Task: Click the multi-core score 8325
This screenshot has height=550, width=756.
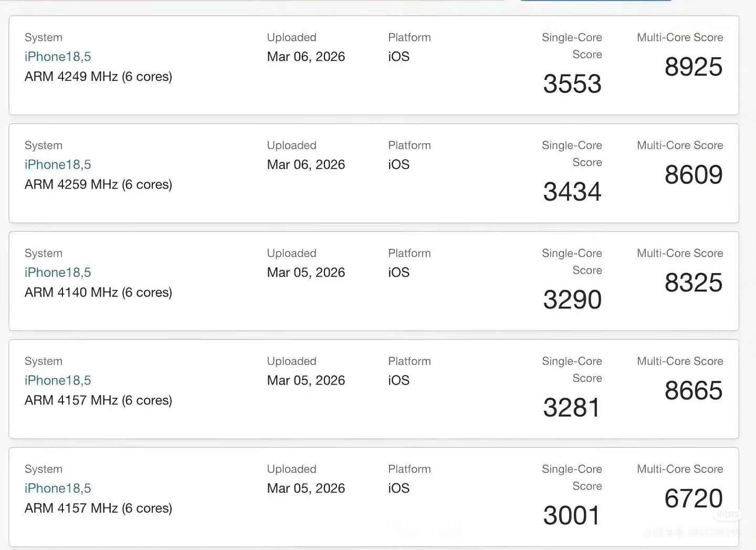Action: (x=693, y=283)
